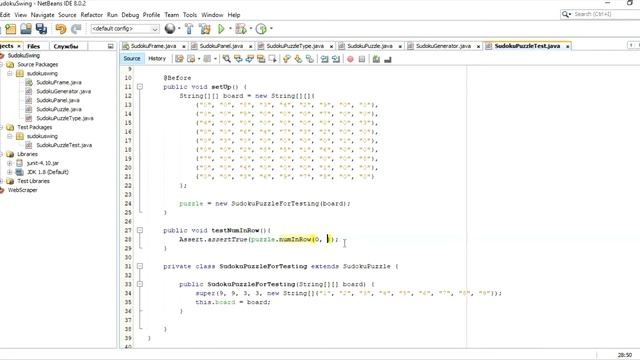Switch to the Files panel tab
This screenshot has height=360, width=640.
point(33,46)
